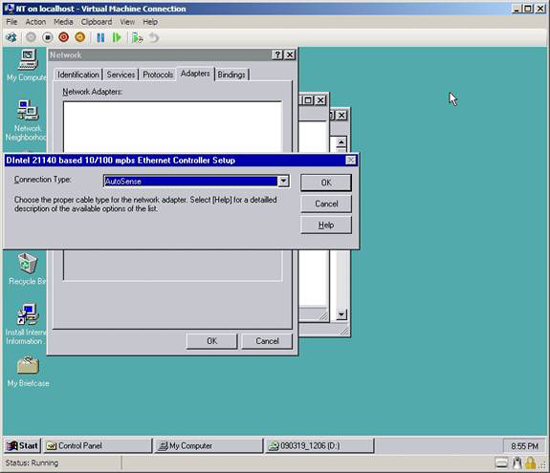Screen dimensions: 550x473
Task: Close the rearmost background window
Action: pyautogui.click(x=341, y=115)
